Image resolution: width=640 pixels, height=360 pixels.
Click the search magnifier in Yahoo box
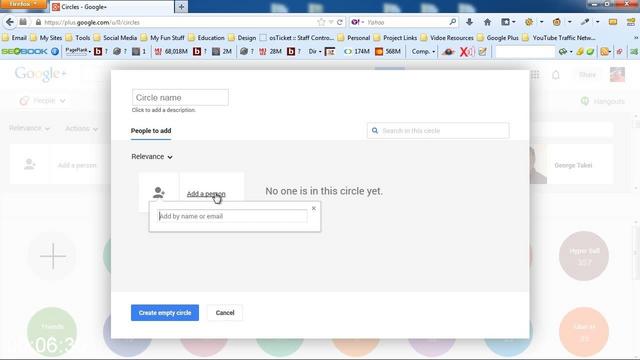452,22
